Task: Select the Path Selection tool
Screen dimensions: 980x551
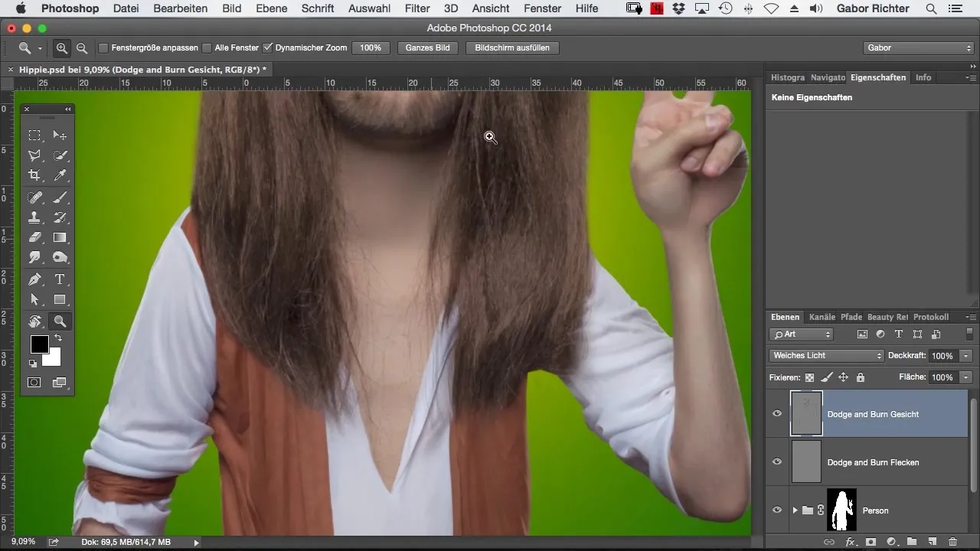Action: (x=35, y=299)
